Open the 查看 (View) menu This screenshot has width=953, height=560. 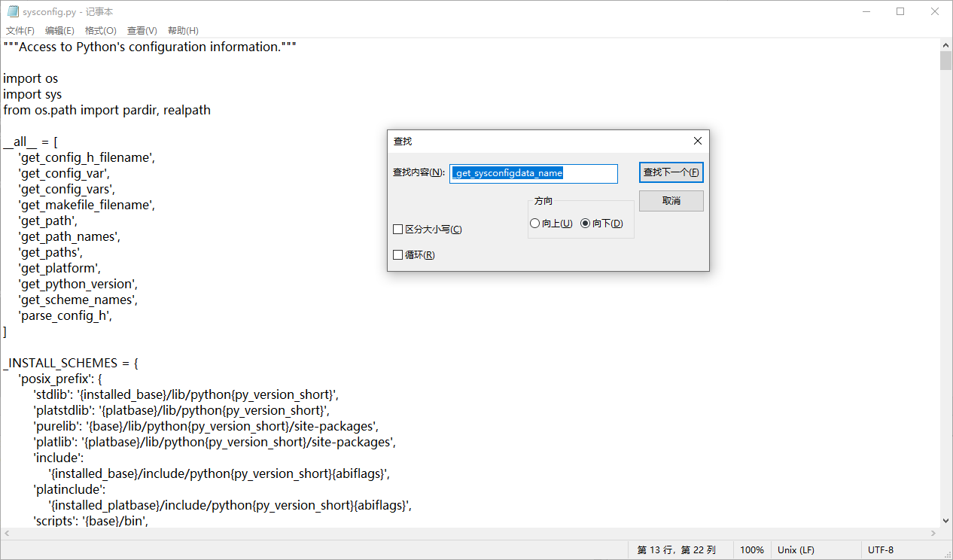point(142,30)
